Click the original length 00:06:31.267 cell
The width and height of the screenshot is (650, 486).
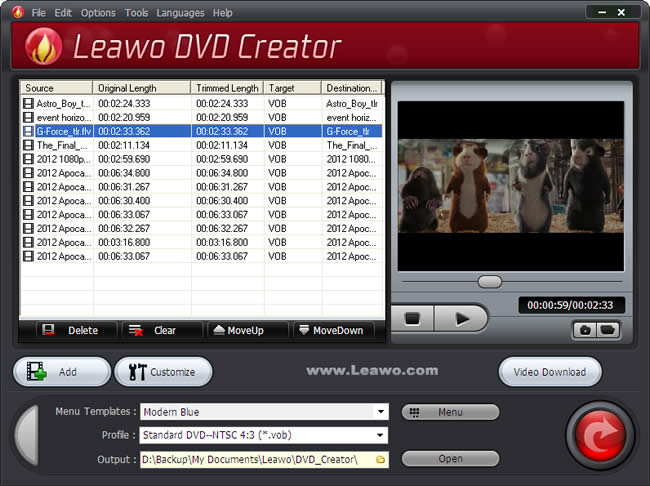tap(124, 187)
